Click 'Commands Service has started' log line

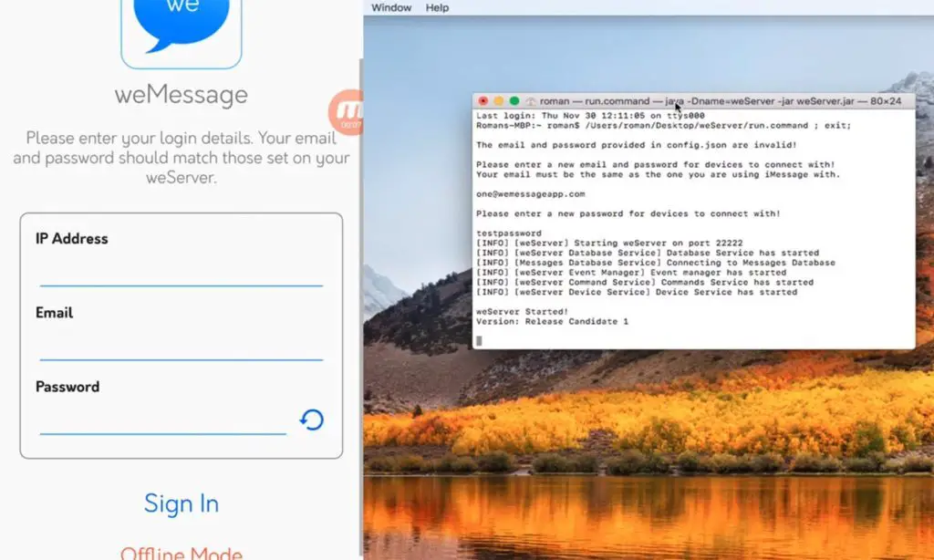645,283
